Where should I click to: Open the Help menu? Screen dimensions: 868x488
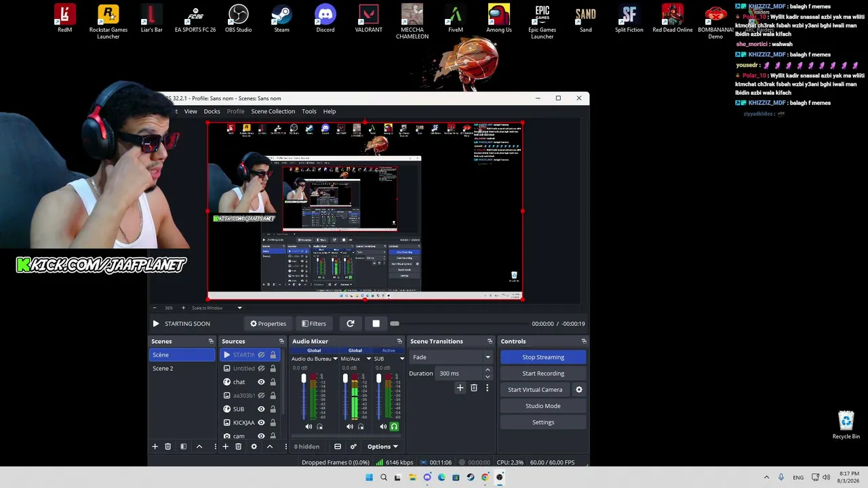click(330, 111)
